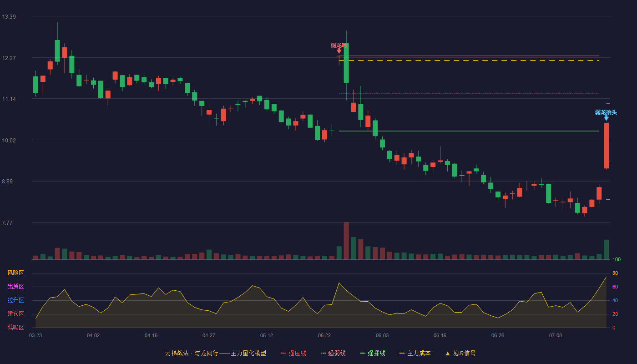Click the tallest green candlestick near 03-23 top
This screenshot has width=637, height=364.
click(57, 51)
